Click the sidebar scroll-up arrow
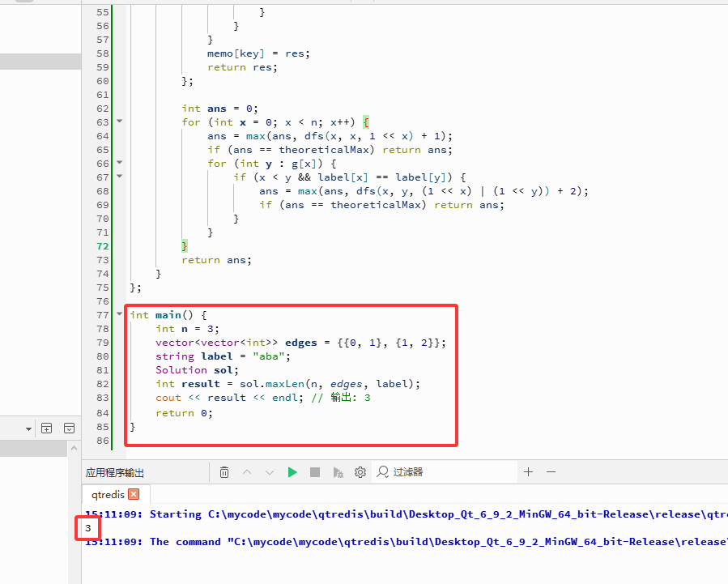The width and height of the screenshot is (728, 584). click(74, 448)
